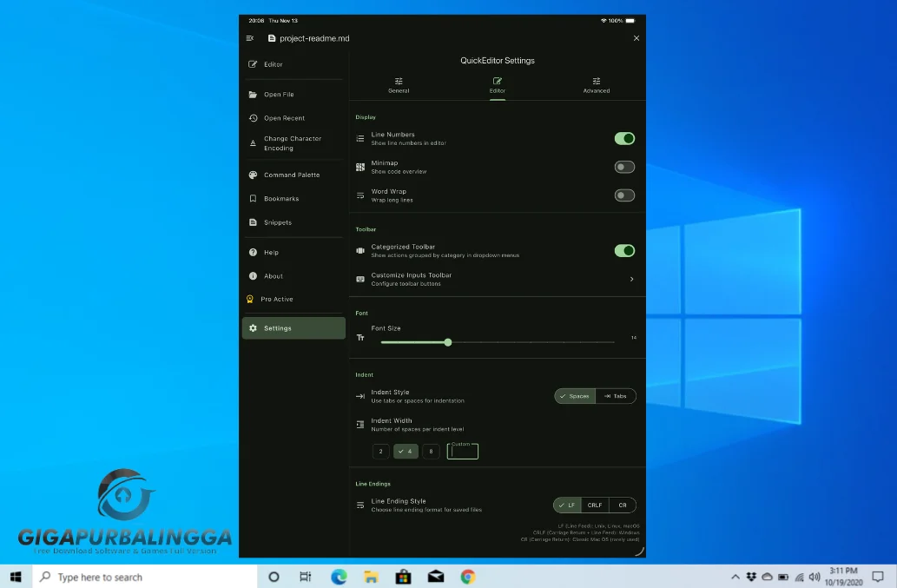The image size is (897, 588).
Task: Select the Pro Active sidebar icon
Action: [x=252, y=299]
